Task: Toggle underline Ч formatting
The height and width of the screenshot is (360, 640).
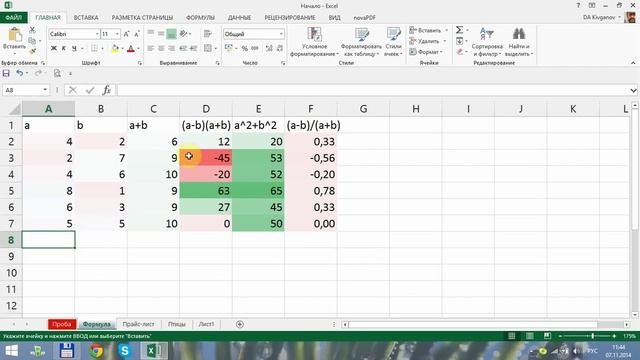Action: pyautogui.click(x=74, y=49)
